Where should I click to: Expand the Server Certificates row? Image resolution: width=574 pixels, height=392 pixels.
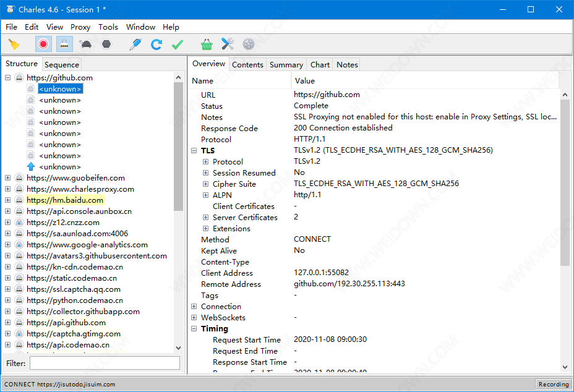206,218
